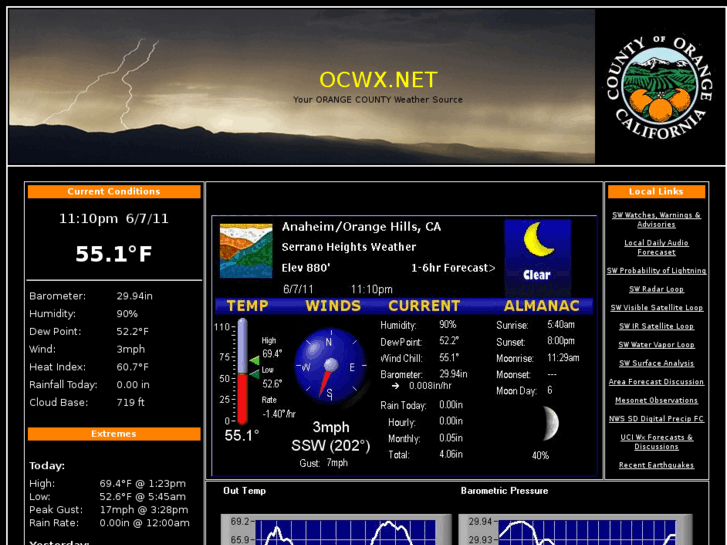727x545 pixels.
Task: Open SW Visible Satellite Loop link
Action: pyautogui.click(x=656, y=308)
